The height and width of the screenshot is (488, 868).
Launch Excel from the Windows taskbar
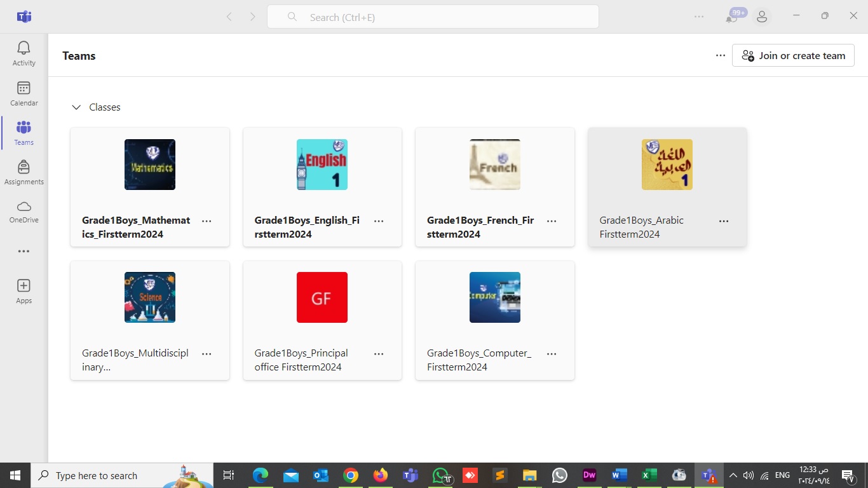click(x=648, y=475)
